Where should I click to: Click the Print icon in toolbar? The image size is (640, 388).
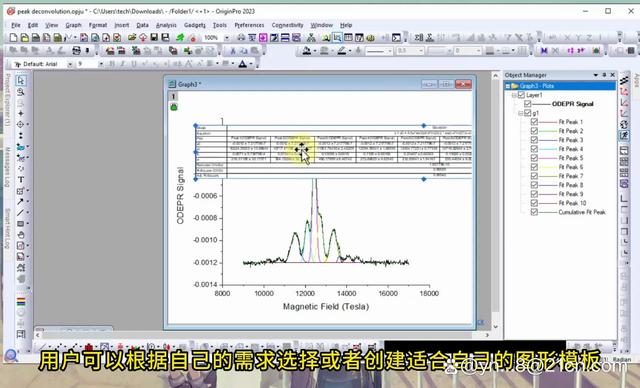pos(76,51)
